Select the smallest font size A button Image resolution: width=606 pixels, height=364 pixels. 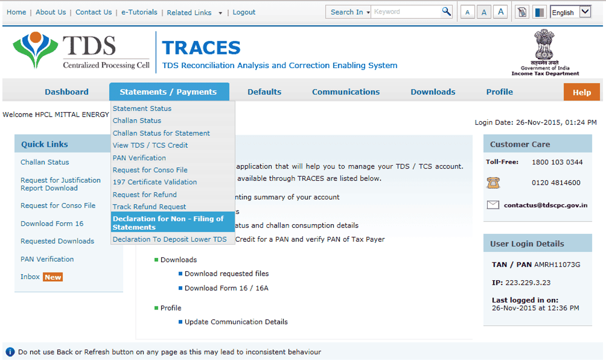(468, 13)
